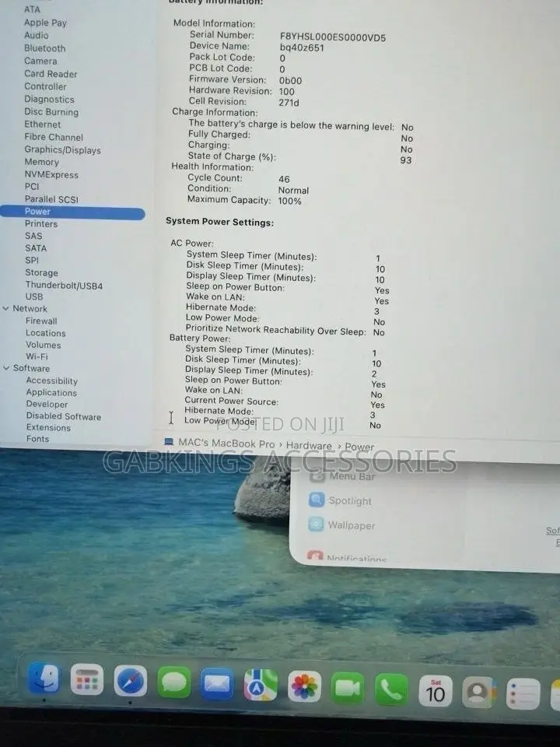Click the Notifications settings icon
The height and width of the screenshot is (747, 560).
pos(315,555)
